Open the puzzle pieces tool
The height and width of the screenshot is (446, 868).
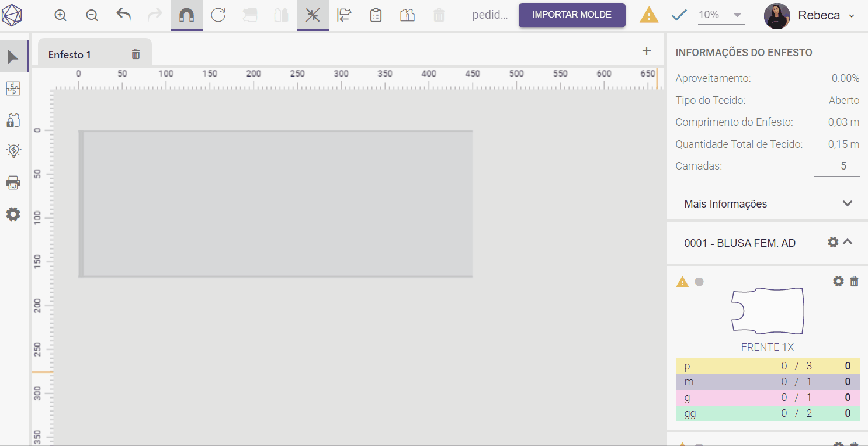point(13,89)
